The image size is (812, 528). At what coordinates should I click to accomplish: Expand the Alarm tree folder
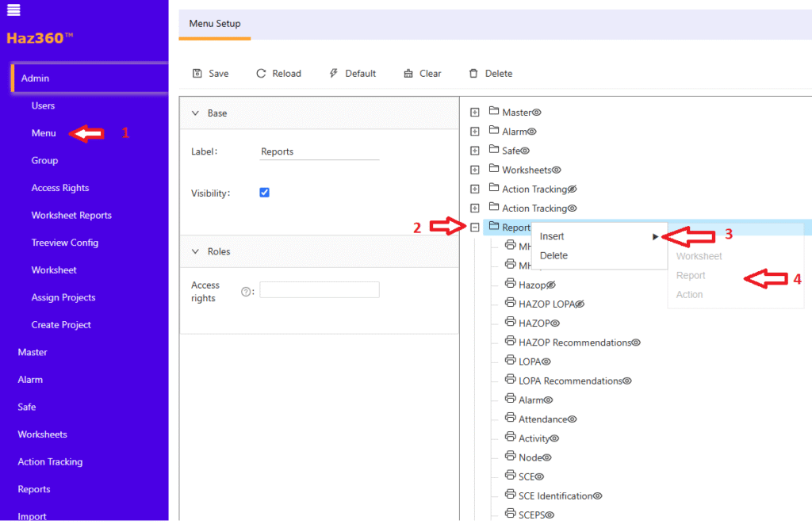475,132
